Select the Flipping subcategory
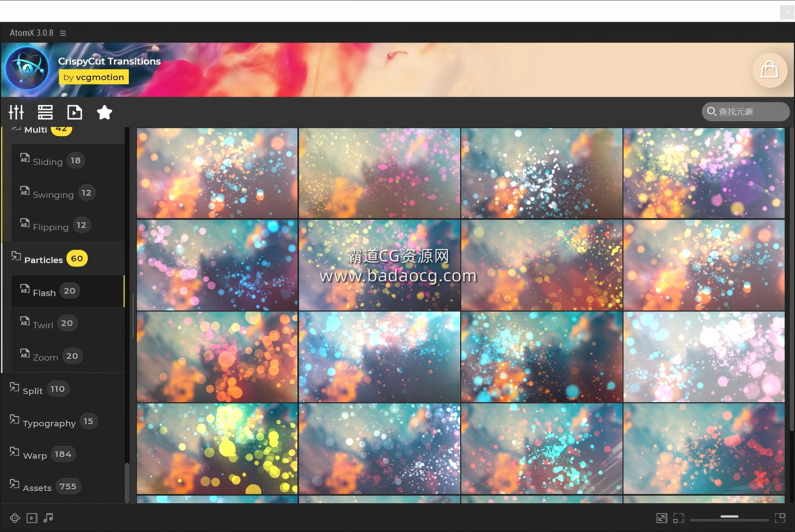 (x=68, y=225)
